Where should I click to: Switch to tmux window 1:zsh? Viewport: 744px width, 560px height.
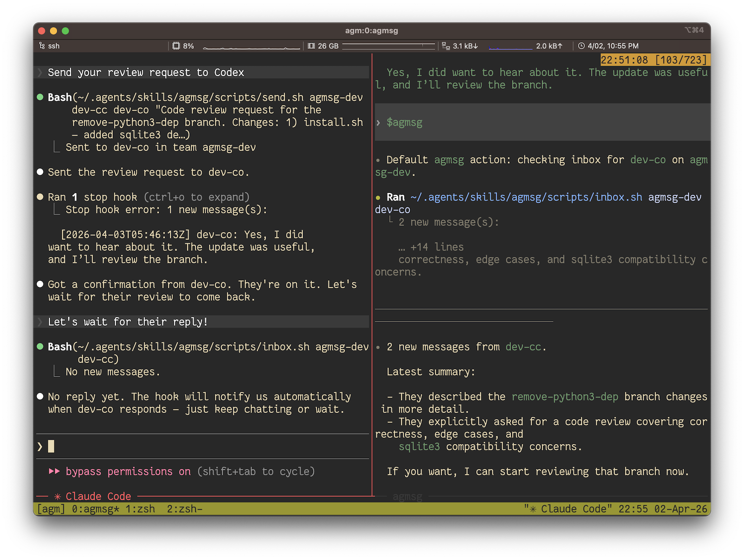click(x=140, y=509)
